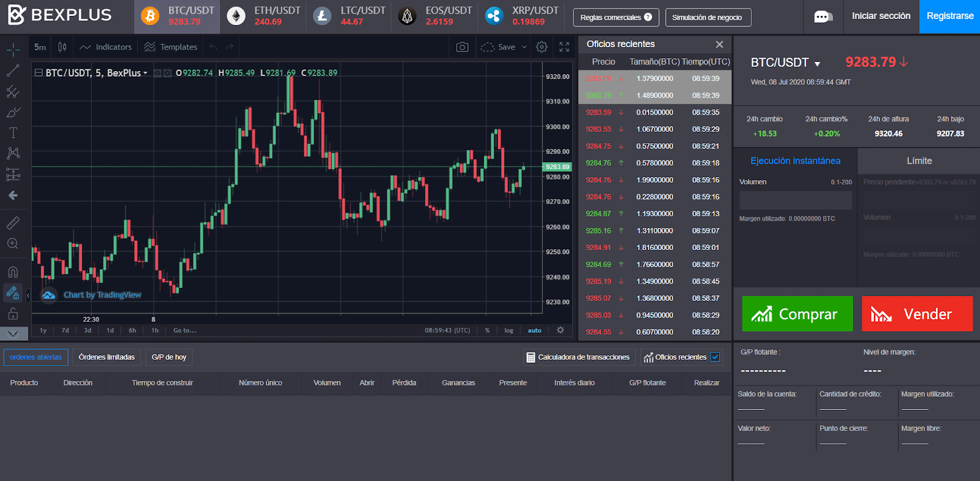This screenshot has width=980, height=481.
Task: Set chart range to 3d
Action: click(88, 330)
